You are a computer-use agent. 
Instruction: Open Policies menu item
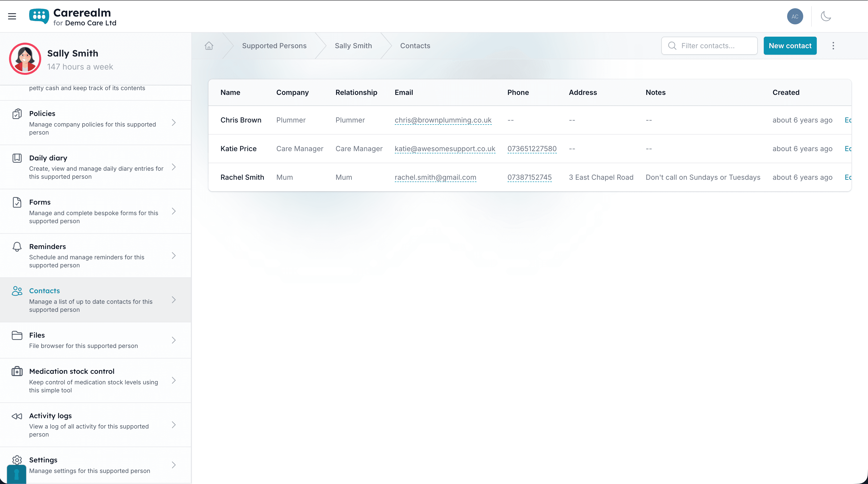[x=96, y=123]
